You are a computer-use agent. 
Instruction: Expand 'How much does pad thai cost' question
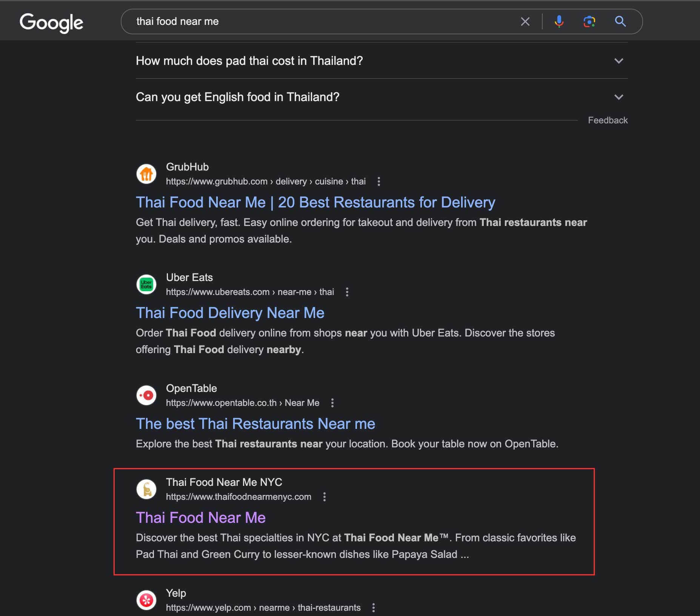(382, 61)
